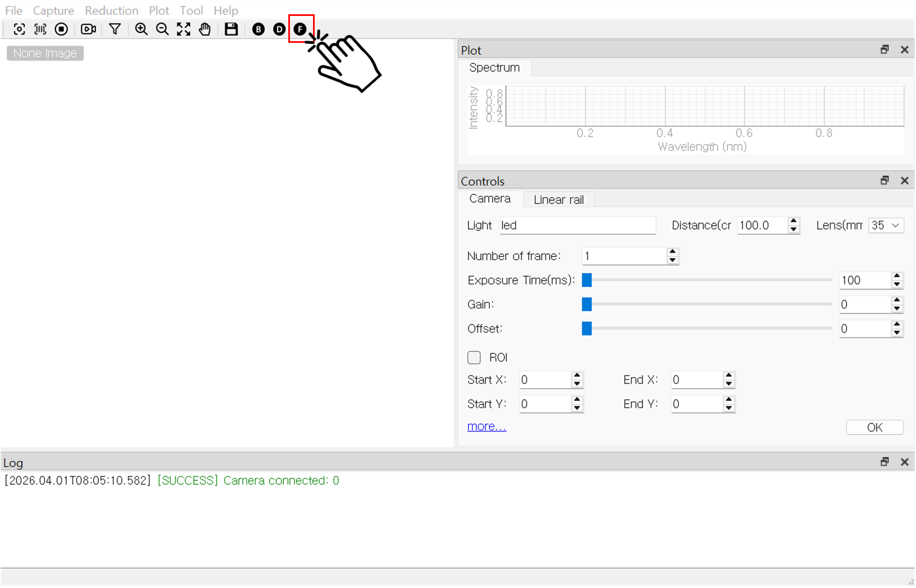Select the pan hand tool
916x588 pixels.
pos(205,29)
